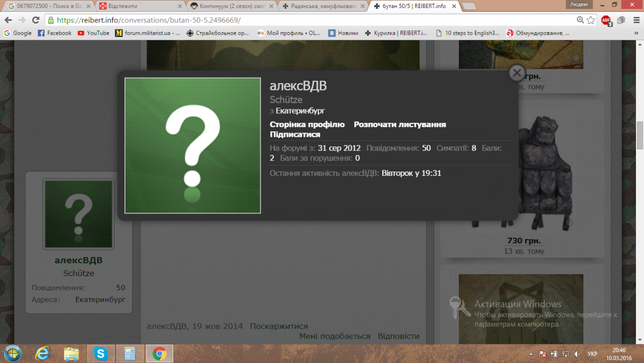Switch to the Радянська, камуфльована tab
The image size is (644, 363).
point(322,6)
